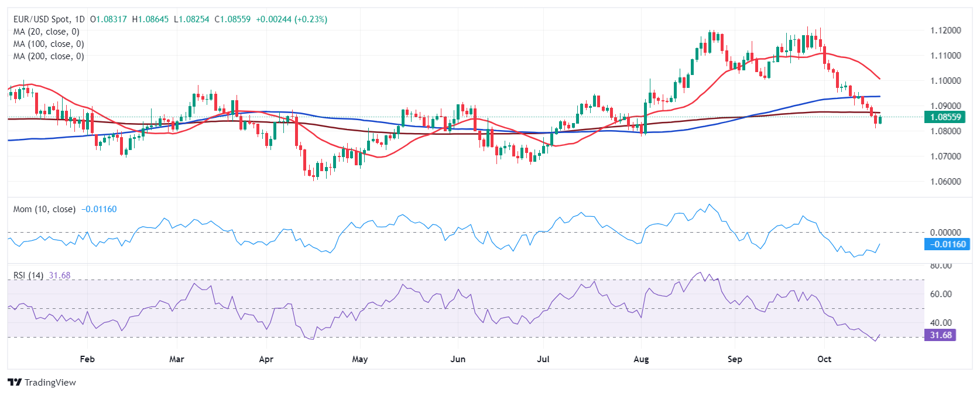The width and height of the screenshot is (980, 395).
Task: Click the May label on time axis
Action: coord(359,359)
